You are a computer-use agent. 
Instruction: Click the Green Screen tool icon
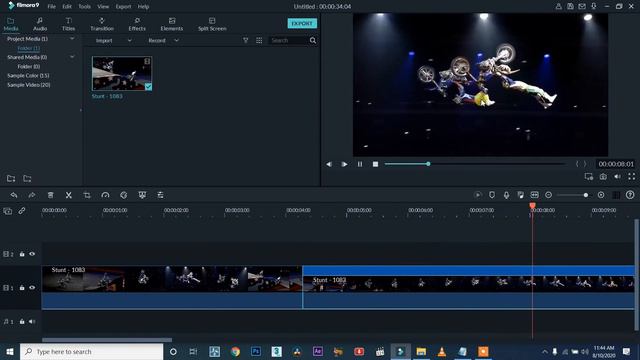pos(142,195)
